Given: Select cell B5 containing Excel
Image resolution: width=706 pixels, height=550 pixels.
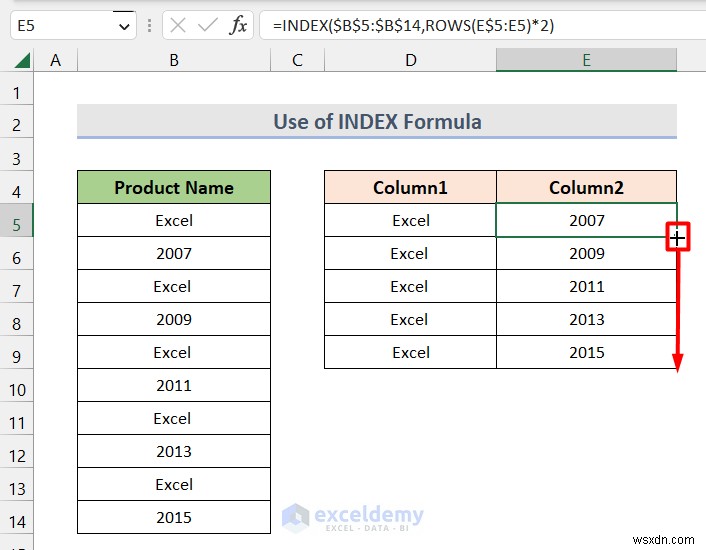Looking at the screenshot, I should 174,221.
